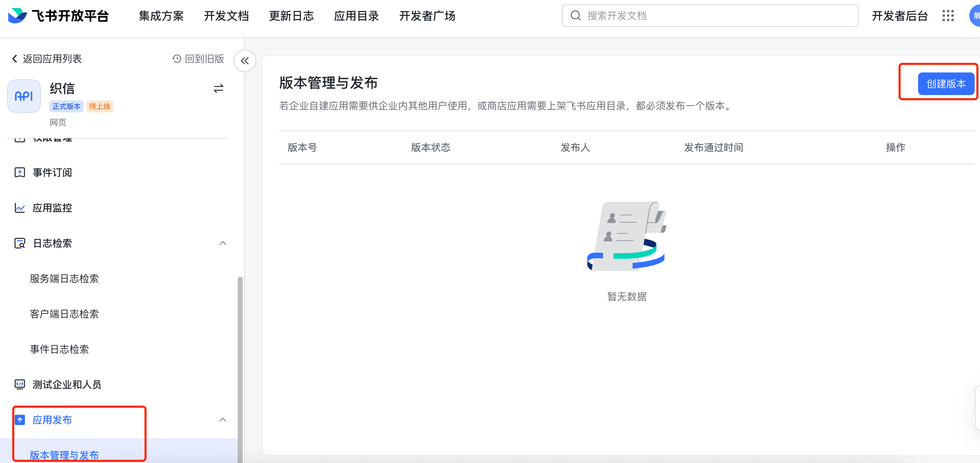Click the 事件订阅 sidebar icon
This screenshot has height=463, width=980.
(x=20, y=172)
